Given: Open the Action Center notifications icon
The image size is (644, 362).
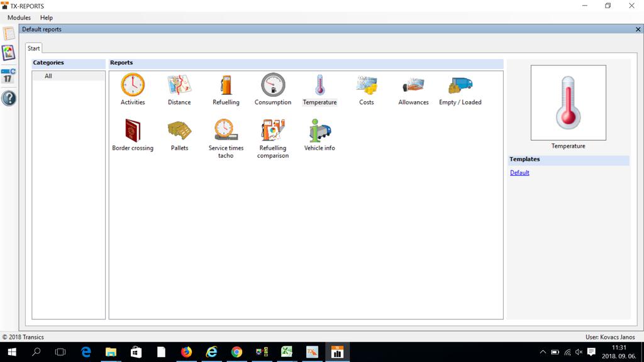Looking at the screenshot, I should tap(591, 352).
